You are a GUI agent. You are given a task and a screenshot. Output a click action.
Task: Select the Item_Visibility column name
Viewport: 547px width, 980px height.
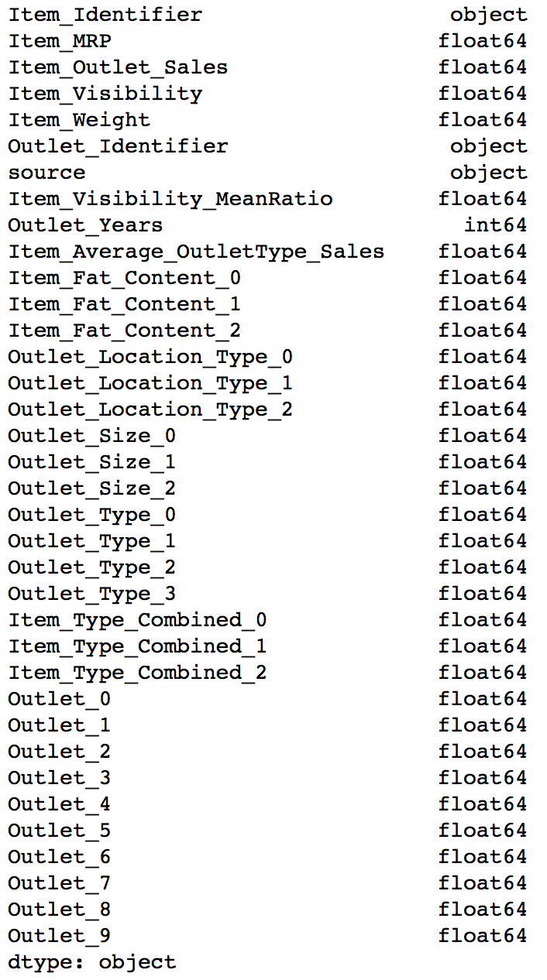(105, 94)
